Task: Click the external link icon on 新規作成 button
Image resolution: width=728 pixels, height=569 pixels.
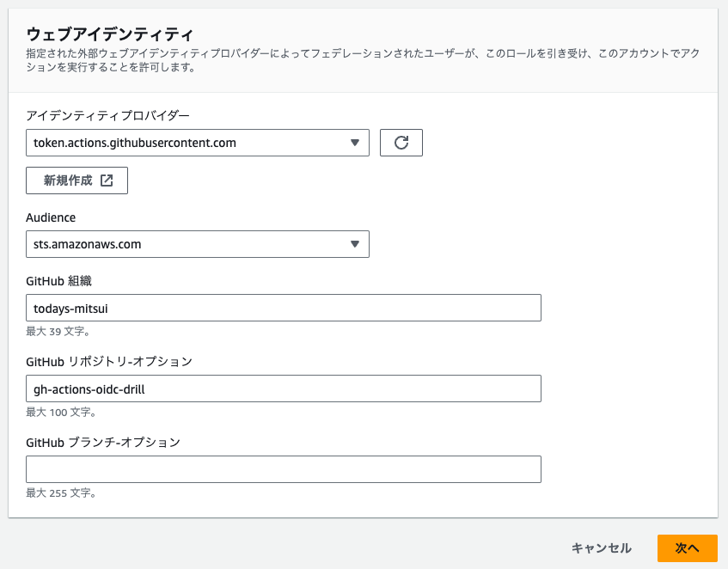Action: pyautogui.click(x=106, y=180)
